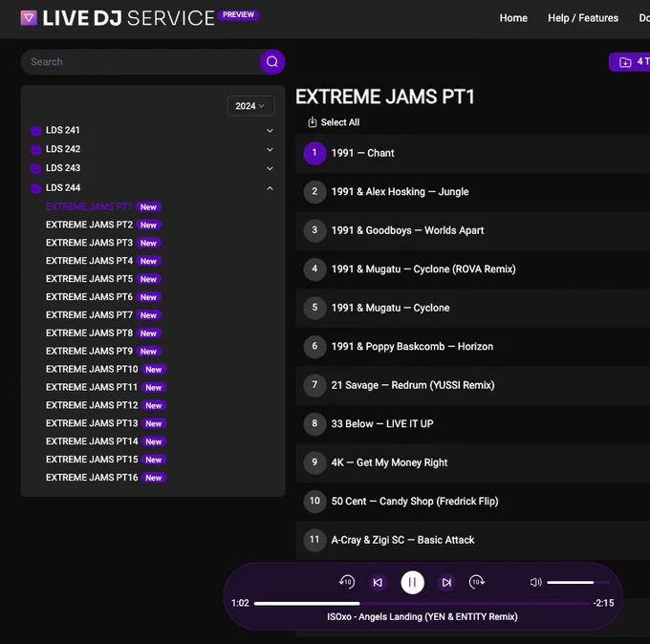Mute the player using the speaker icon
Viewport: 650px width, 644px height.
[535, 582]
